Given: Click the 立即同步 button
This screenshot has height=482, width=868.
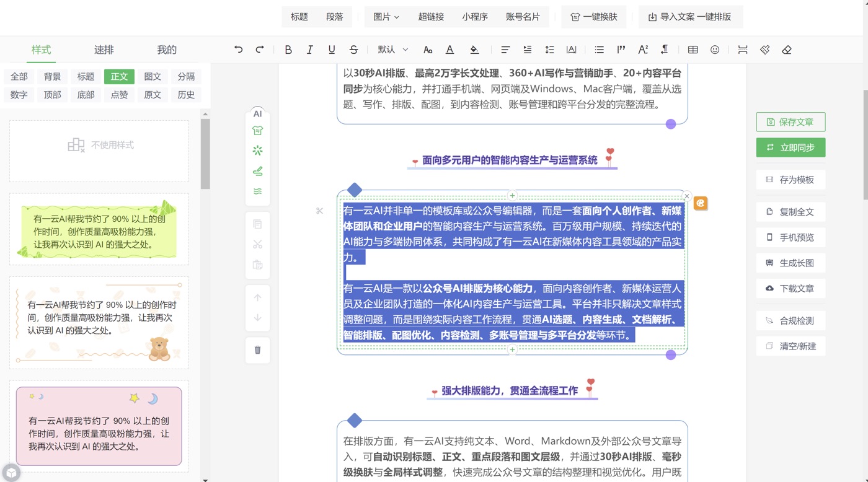Looking at the screenshot, I should (790, 147).
